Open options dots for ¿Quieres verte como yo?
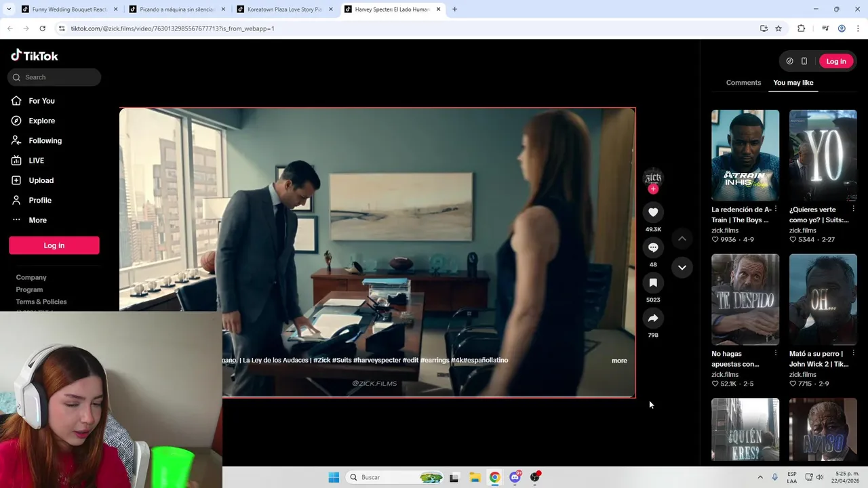This screenshot has height=488, width=868. point(853,209)
